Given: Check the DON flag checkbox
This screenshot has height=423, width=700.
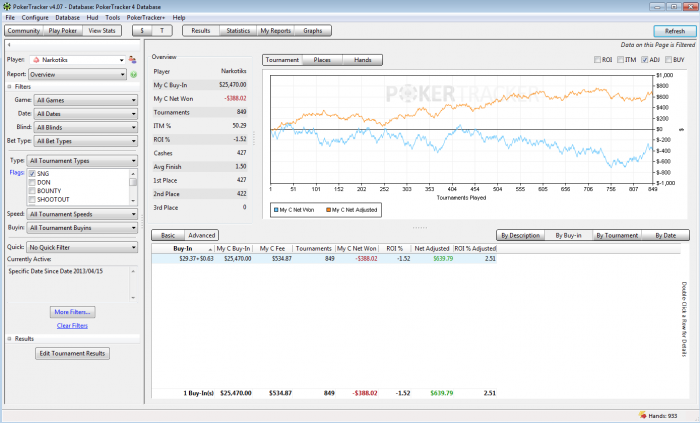Looking at the screenshot, I should 32,182.
